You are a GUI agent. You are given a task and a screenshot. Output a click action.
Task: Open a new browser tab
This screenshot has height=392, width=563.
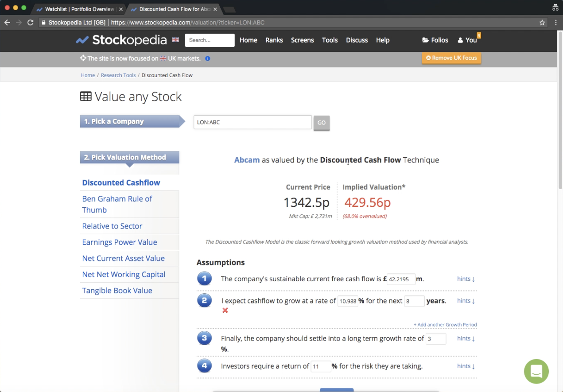229,10
